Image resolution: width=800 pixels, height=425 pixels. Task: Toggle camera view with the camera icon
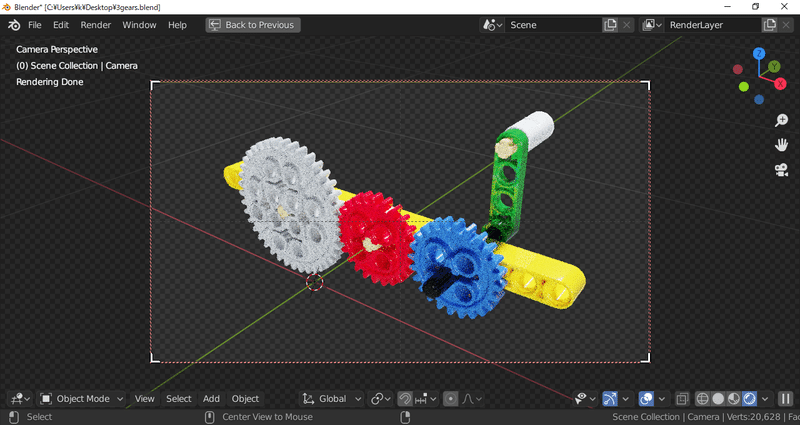[x=781, y=170]
